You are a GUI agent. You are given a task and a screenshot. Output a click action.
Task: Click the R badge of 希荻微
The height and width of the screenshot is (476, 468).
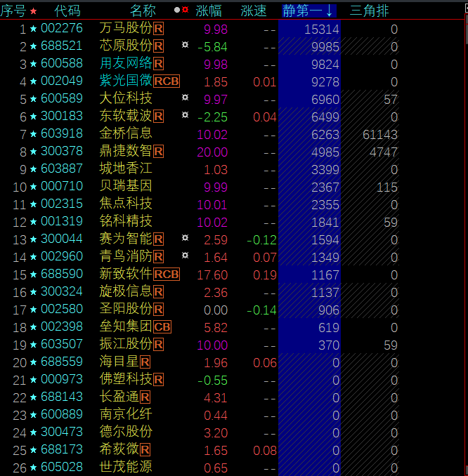(x=145, y=450)
